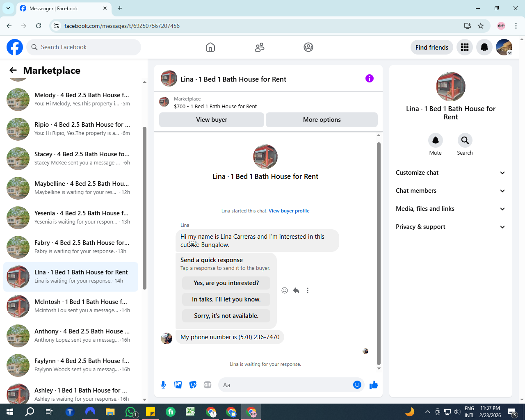Expand Media, files and links section
Image resolution: width=525 pixels, height=420 pixels.
click(x=451, y=209)
